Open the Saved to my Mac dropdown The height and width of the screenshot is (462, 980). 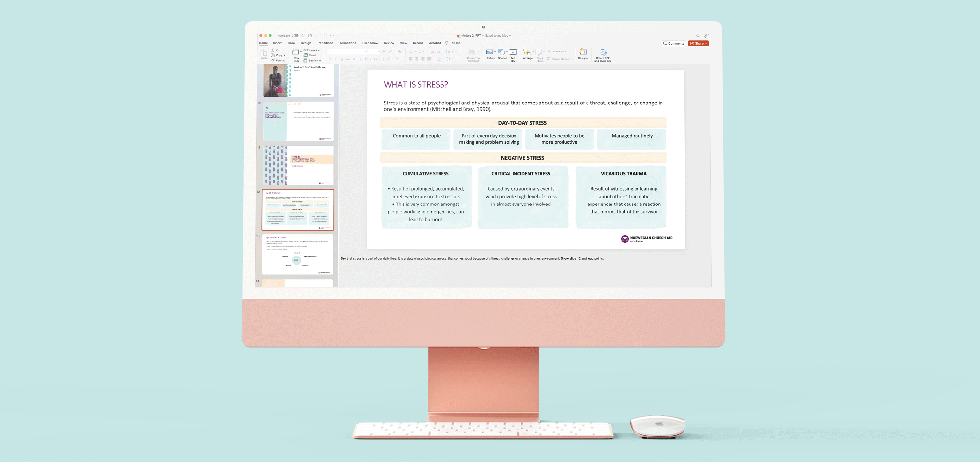(x=510, y=36)
